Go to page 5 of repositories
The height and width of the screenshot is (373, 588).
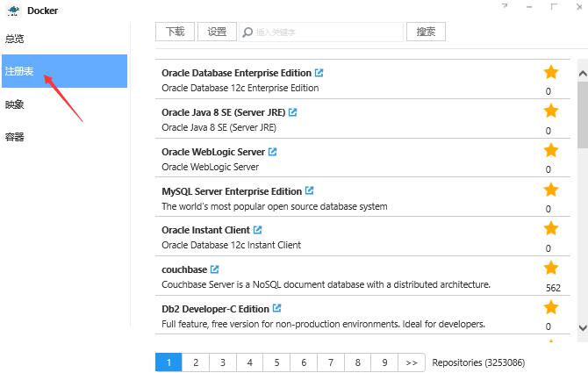pyautogui.click(x=276, y=362)
